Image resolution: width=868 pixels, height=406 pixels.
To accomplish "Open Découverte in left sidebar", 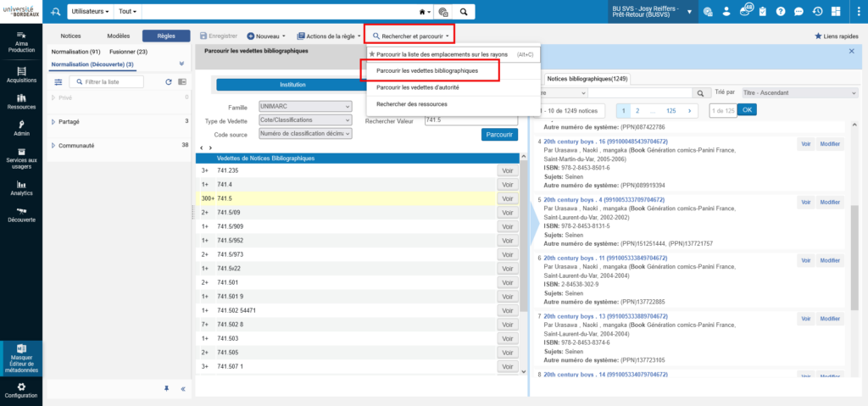I will pos(21,215).
